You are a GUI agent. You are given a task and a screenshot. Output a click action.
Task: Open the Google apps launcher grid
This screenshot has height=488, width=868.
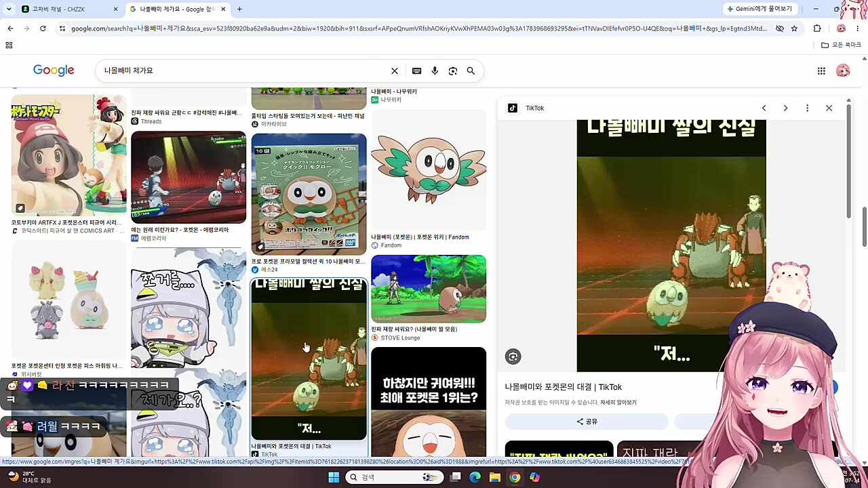tap(821, 70)
